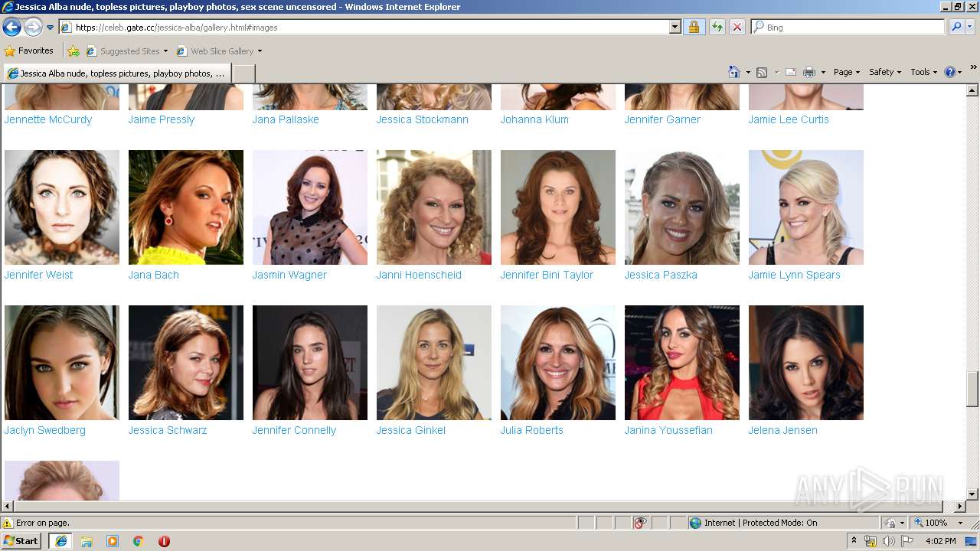Open a new blank tab
Image resolution: width=980 pixels, height=551 pixels.
click(x=243, y=73)
